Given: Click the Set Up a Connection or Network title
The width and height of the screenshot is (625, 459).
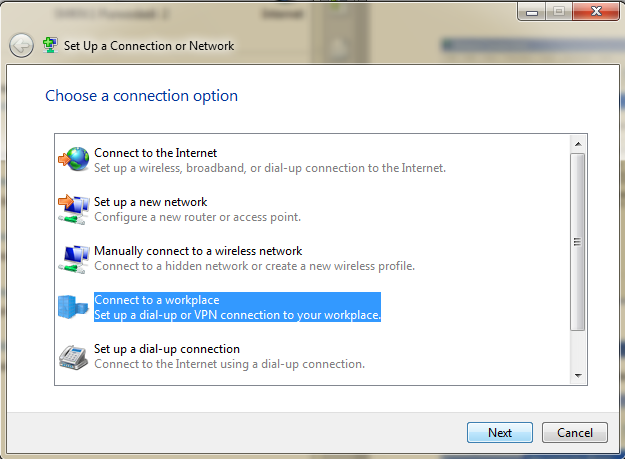Looking at the screenshot, I should click(149, 45).
